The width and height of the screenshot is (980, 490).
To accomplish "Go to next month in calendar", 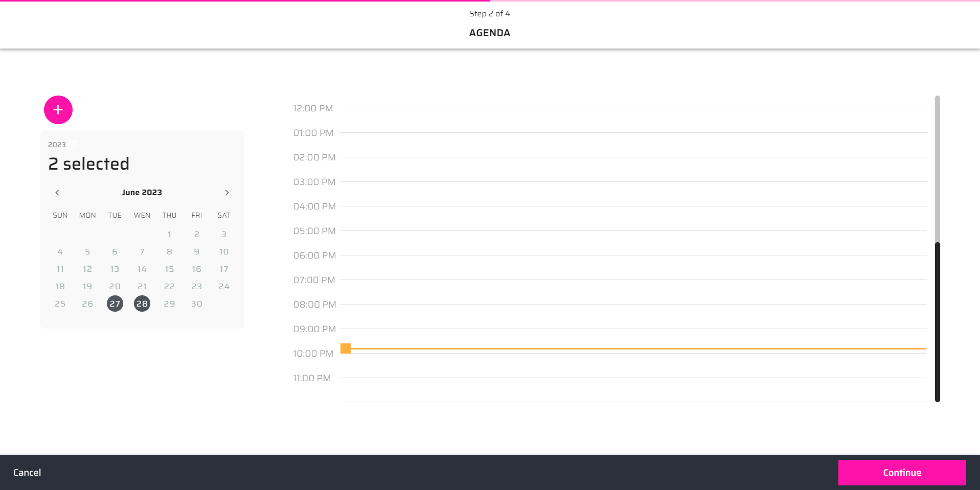I will (x=227, y=193).
